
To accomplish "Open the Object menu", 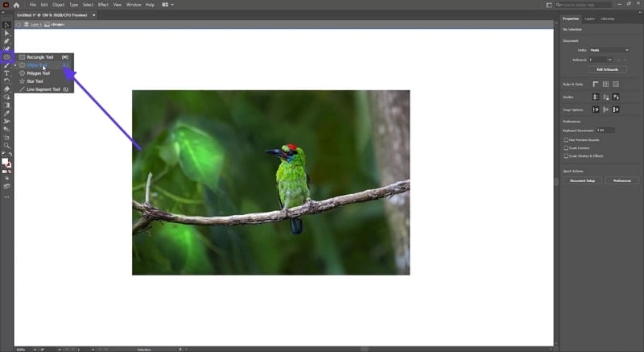I will click(x=58, y=5).
